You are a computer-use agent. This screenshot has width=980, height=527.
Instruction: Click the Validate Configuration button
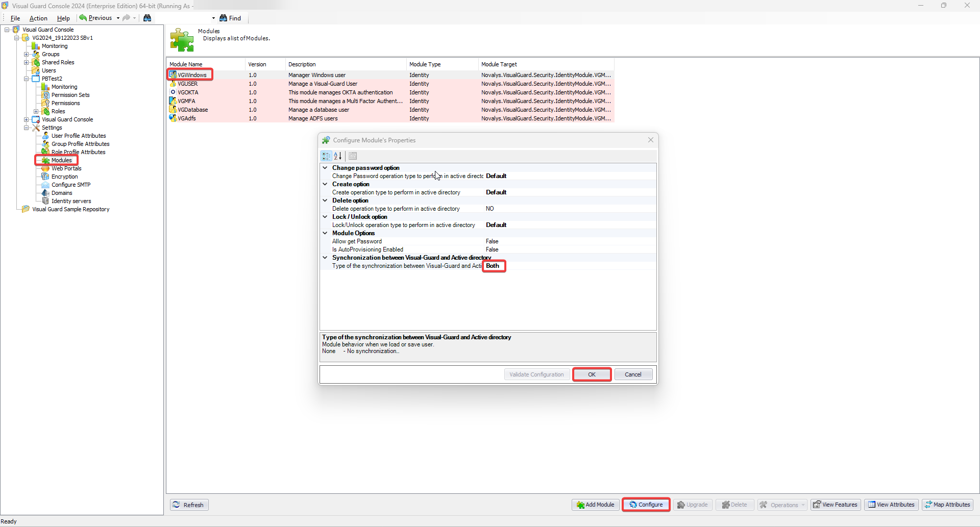[536, 374]
